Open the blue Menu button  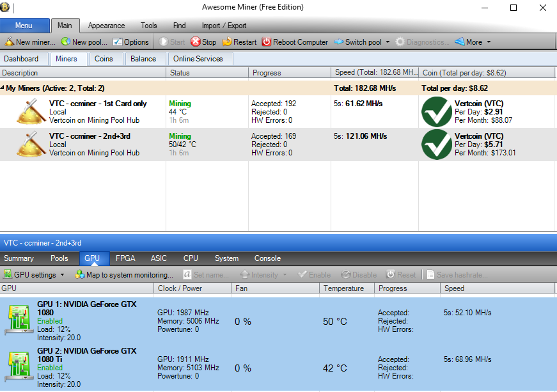coord(24,26)
